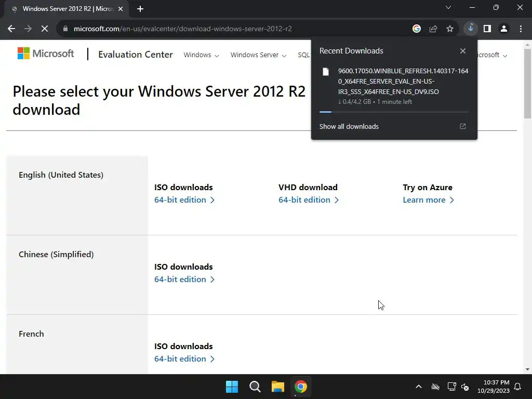The height and width of the screenshot is (399, 532).
Task: Open Google search side icon in address bar
Action: [x=416, y=29]
